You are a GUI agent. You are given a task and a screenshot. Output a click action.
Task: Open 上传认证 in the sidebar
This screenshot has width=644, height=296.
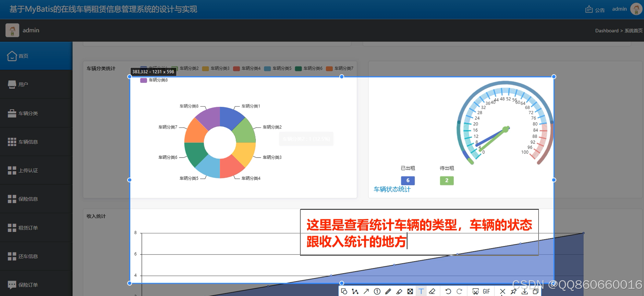36,170
